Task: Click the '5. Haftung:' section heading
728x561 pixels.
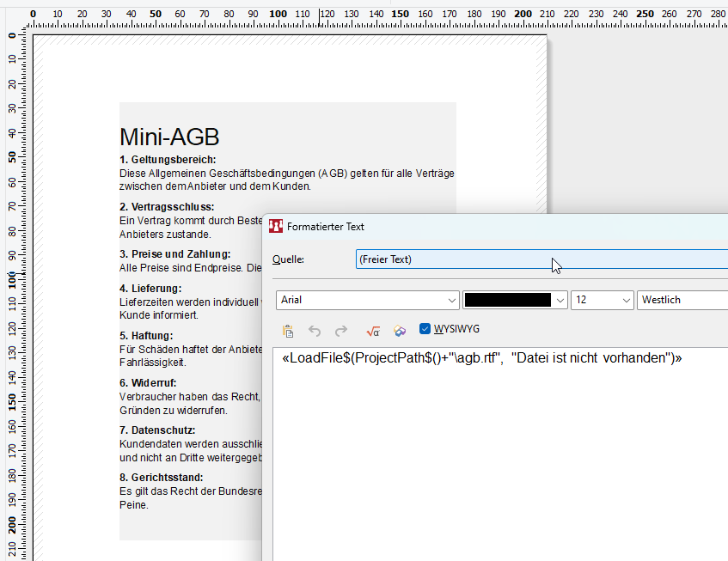Action: [x=146, y=335]
